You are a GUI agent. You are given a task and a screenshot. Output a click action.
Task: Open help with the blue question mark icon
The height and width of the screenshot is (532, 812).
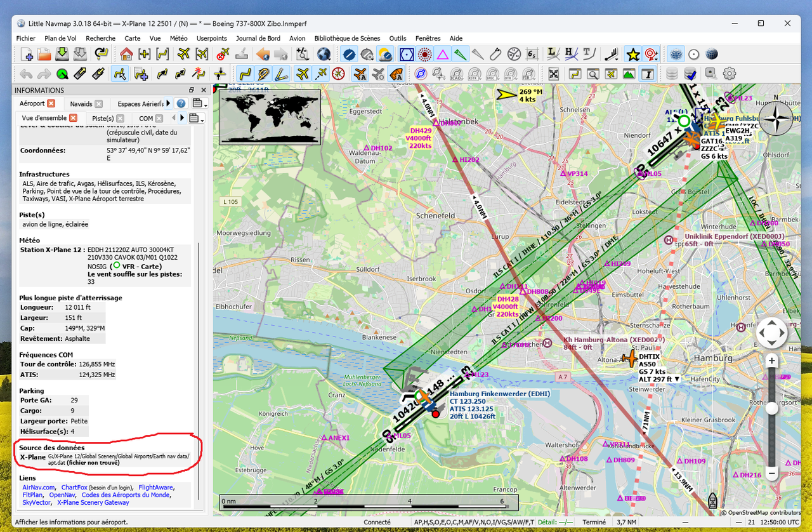click(181, 103)
